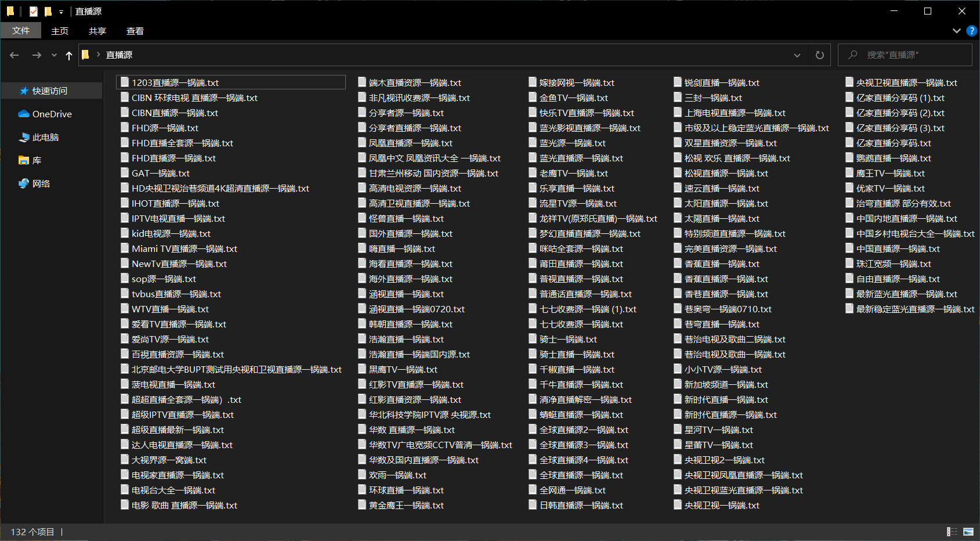The width and height of the screenshot is (980, 541).
Task: Click the folder icon in address bar
Action: point(86,55)
